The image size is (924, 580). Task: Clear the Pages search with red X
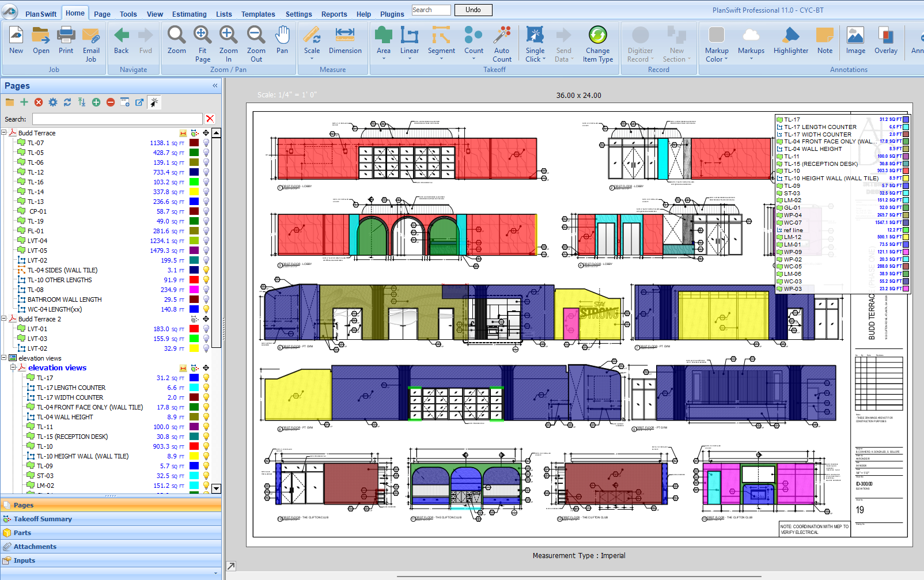[x=210, y=119]
